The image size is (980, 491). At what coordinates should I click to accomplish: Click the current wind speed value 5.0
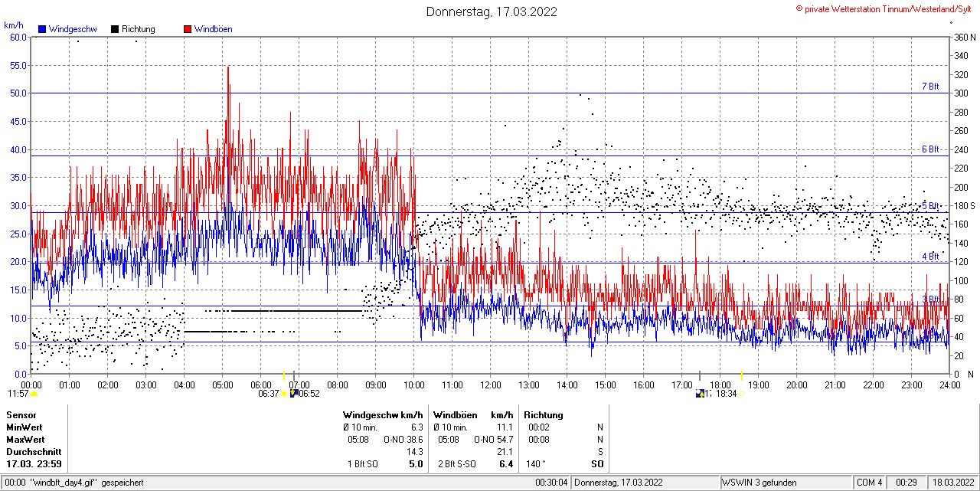click(416, 464)
